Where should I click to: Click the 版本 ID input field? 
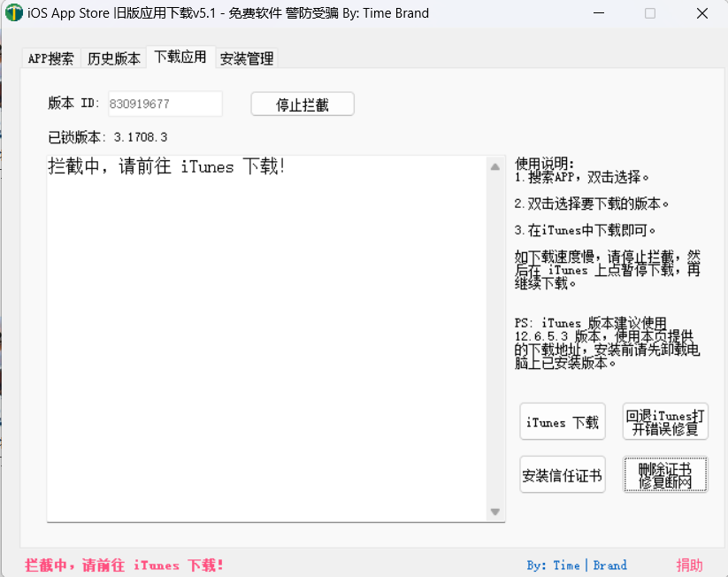pyautogui.click(x=165, y=104)
